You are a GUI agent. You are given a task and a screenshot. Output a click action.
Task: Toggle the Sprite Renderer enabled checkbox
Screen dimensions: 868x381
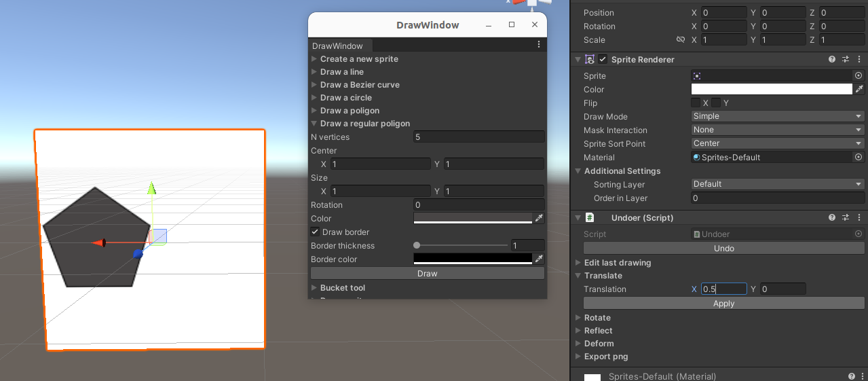pyautogui.click(x=603, y=60)
